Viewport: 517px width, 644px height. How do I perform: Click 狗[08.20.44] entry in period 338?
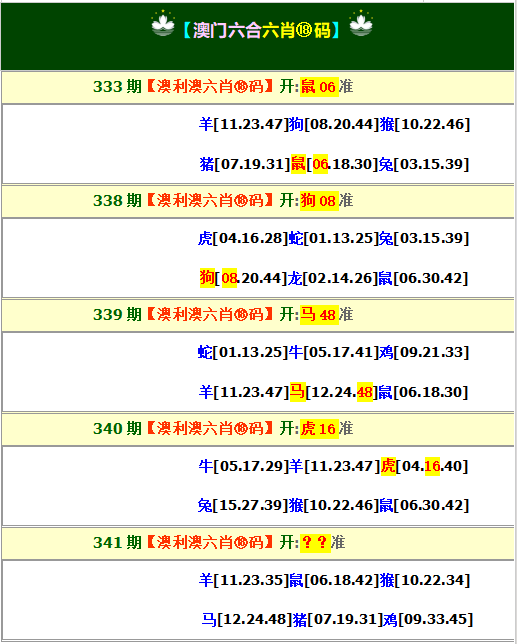point(243,278)
